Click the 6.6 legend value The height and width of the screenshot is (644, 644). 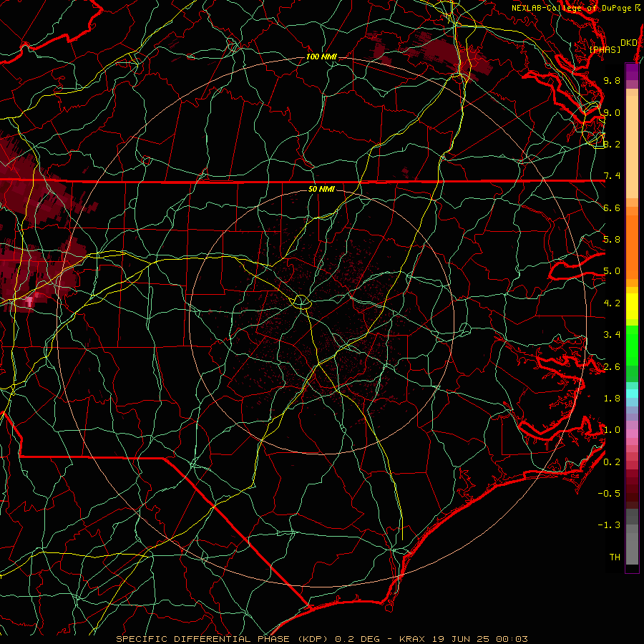pos(612,208)
